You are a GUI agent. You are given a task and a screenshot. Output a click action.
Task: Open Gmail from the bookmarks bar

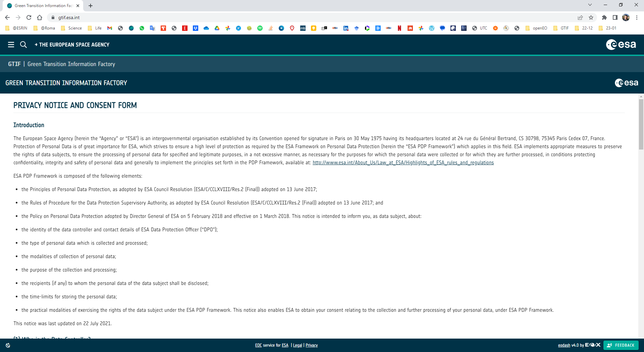click(109, 28)
